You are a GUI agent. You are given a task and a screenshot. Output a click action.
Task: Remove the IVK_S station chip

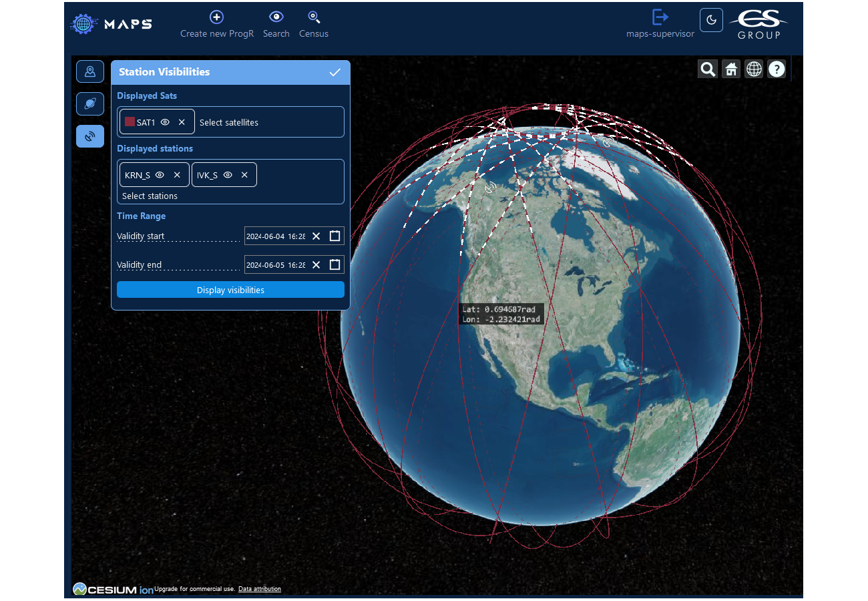tap(244, 175)
